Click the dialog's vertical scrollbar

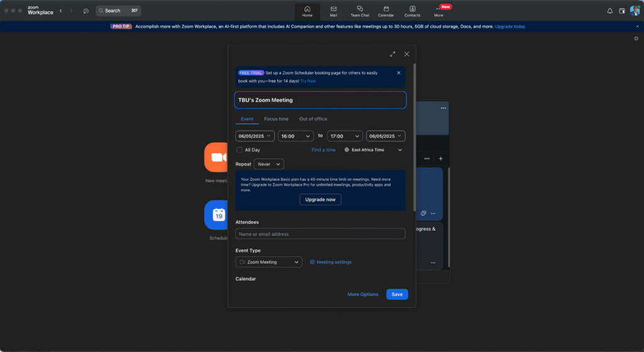click(414, 137)
